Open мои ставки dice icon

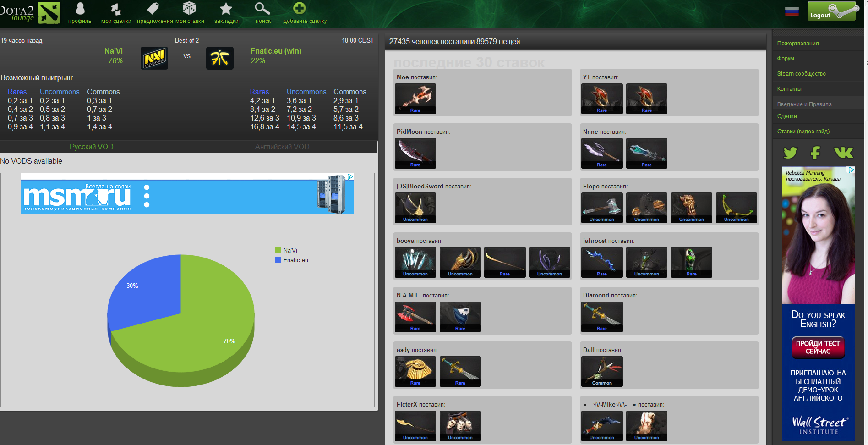[x=189, y=9]
